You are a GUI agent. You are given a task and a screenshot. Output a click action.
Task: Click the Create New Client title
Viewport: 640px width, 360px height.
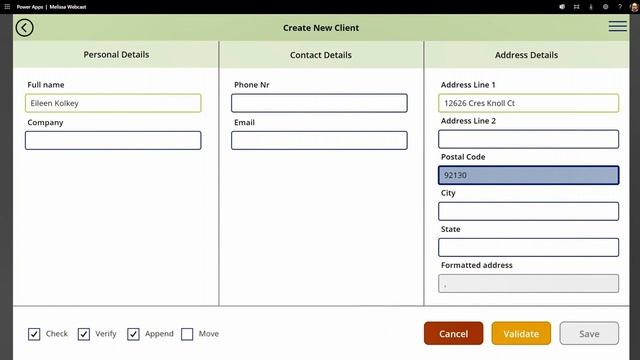321,28
